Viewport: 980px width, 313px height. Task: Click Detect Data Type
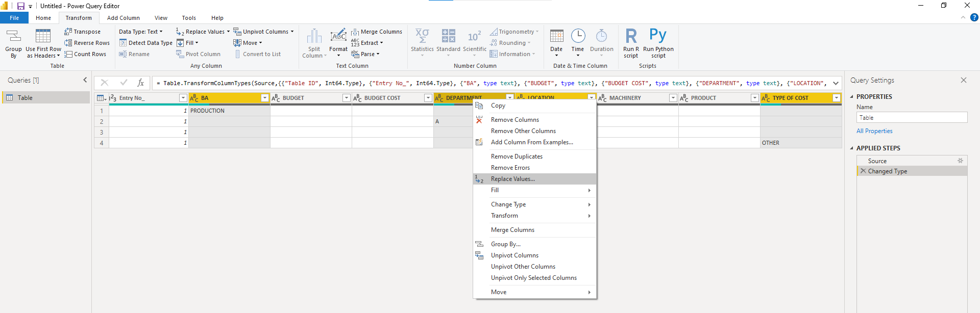[x=145, y=43]
